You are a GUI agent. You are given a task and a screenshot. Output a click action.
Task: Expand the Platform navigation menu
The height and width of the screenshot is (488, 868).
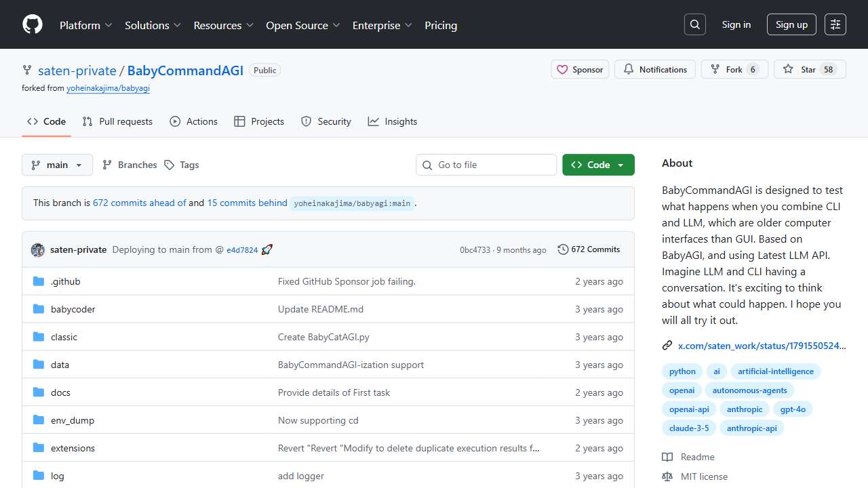click(x=85, y=25)
